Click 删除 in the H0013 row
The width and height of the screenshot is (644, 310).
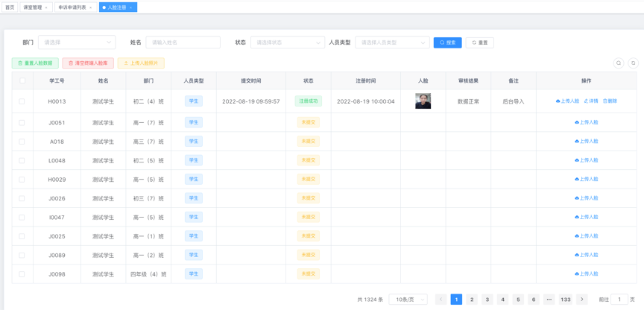pyautogui.click(x=610, y=101)
